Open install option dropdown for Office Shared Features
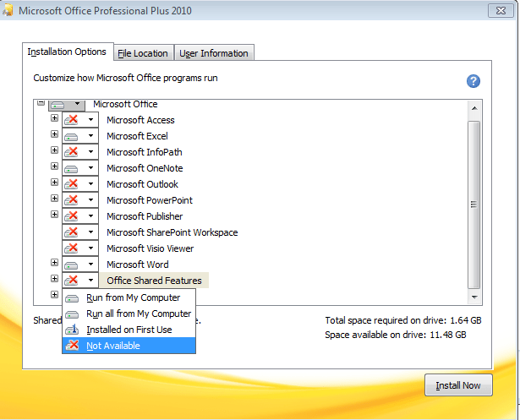The height and width of the screenshot is (420, 520). point(90,280)
